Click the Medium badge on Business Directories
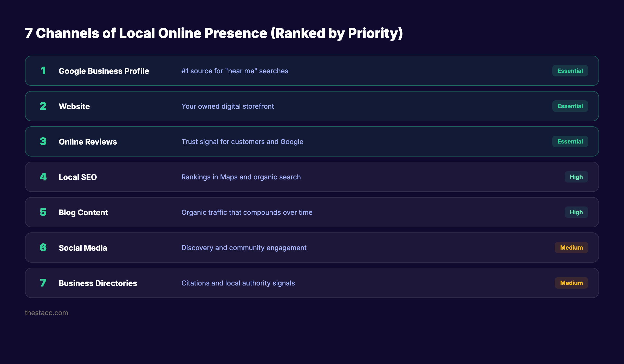The image size is (624, 364). [x=571, y=283]
